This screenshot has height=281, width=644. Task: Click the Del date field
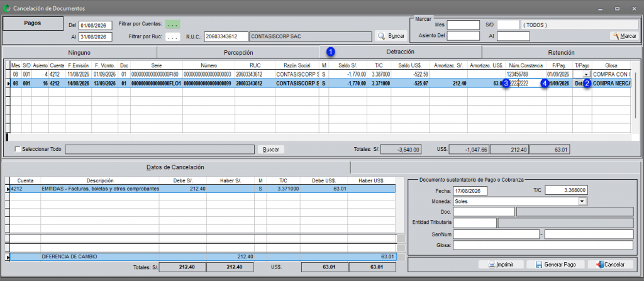[96, 26]
